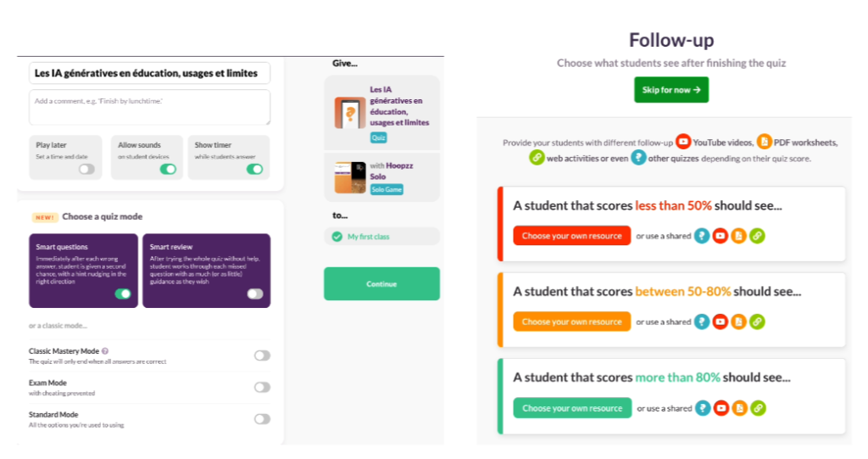Click the Continue button
The height and width of the screenshot is (459, 868).
tap(381, 284)
